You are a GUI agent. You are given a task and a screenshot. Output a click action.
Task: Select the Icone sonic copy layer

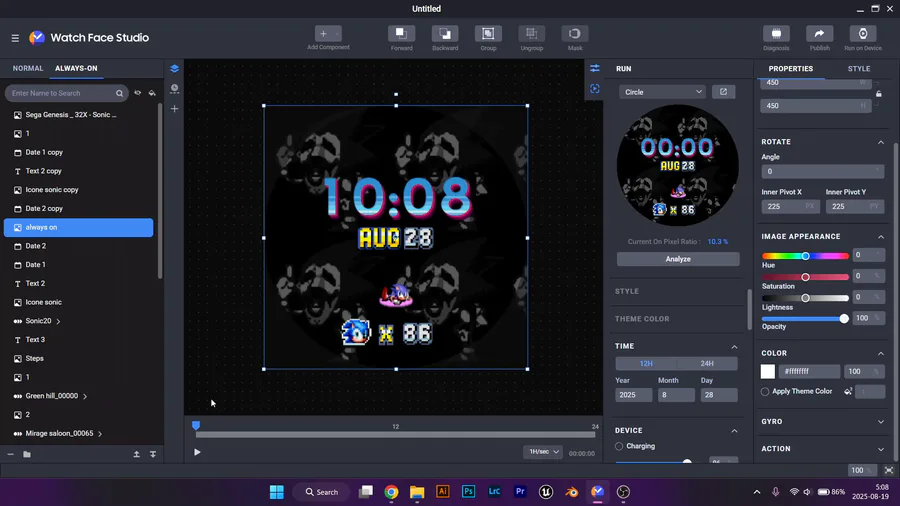[79, 190]
